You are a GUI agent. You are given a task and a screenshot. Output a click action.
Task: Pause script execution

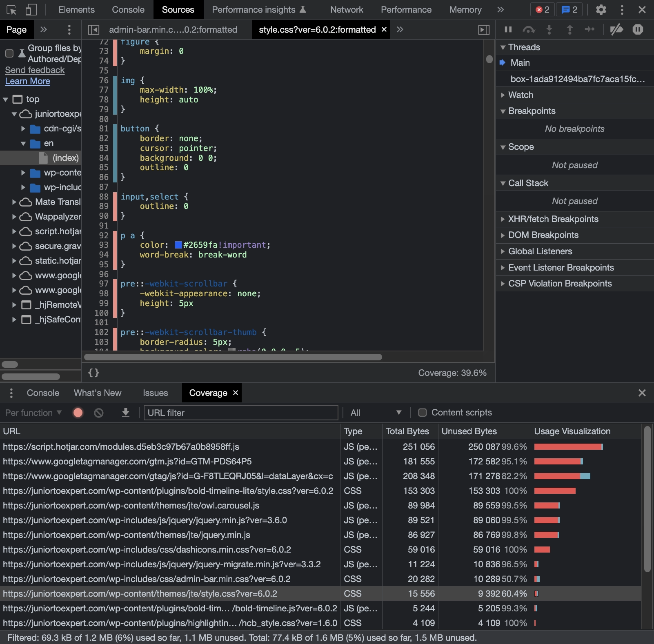[508, 29]
